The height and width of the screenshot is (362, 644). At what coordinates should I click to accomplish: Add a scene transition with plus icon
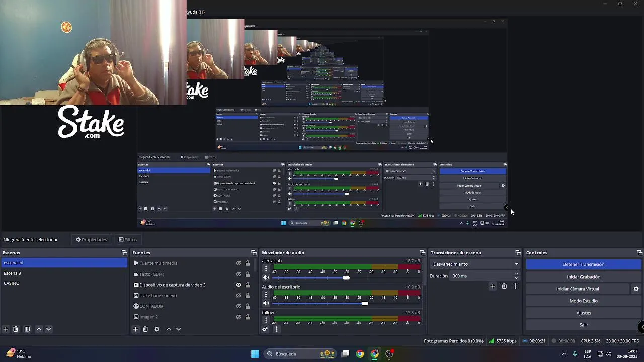(493, 286)
